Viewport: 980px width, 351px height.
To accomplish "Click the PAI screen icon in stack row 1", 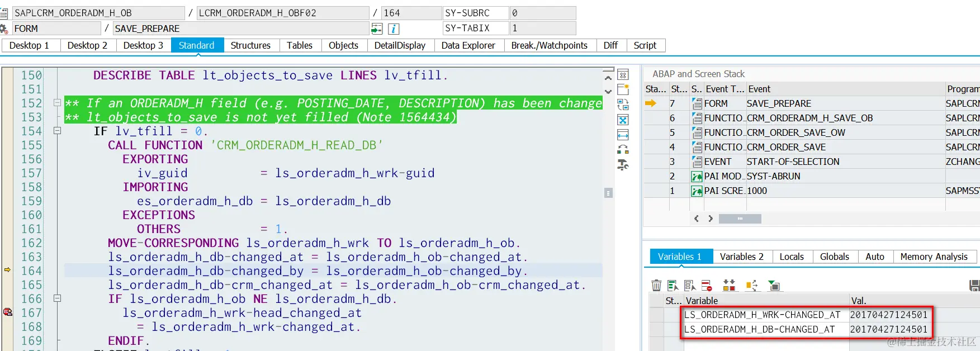I will [697, 191].
